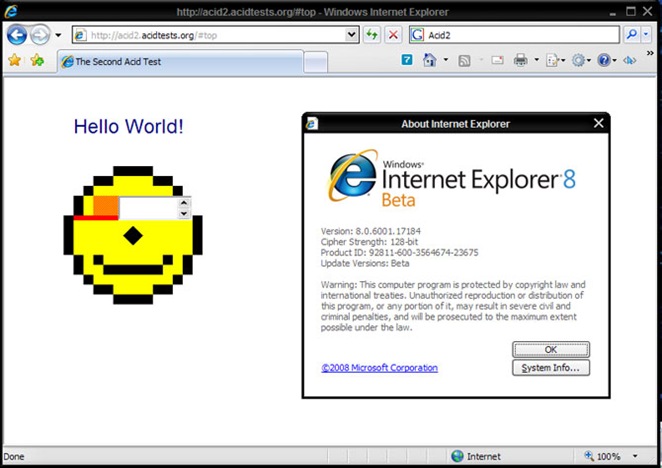This screenshot has height=468, width=662.
Task: Click the Internet Explorer 8 logo
Action: (x=452, y=178)
